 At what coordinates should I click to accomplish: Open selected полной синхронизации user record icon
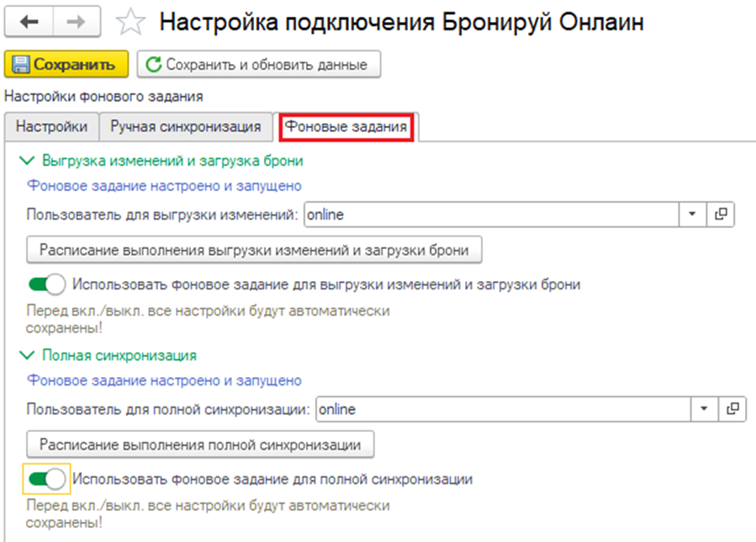732,409
